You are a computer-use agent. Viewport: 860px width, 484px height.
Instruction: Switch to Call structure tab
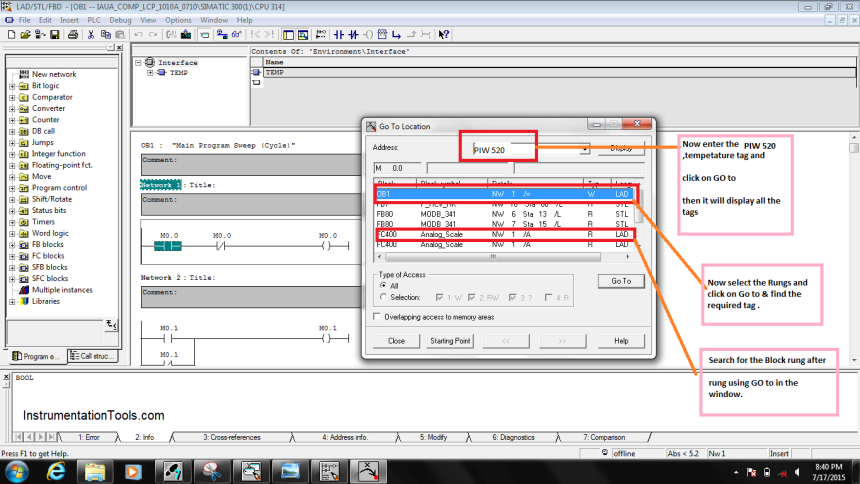click(x=93, y=356)
